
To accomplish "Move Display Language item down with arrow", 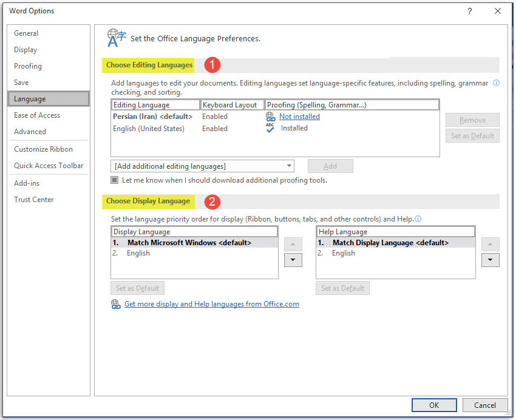I will pyautogui.click(x=293, y=260).
